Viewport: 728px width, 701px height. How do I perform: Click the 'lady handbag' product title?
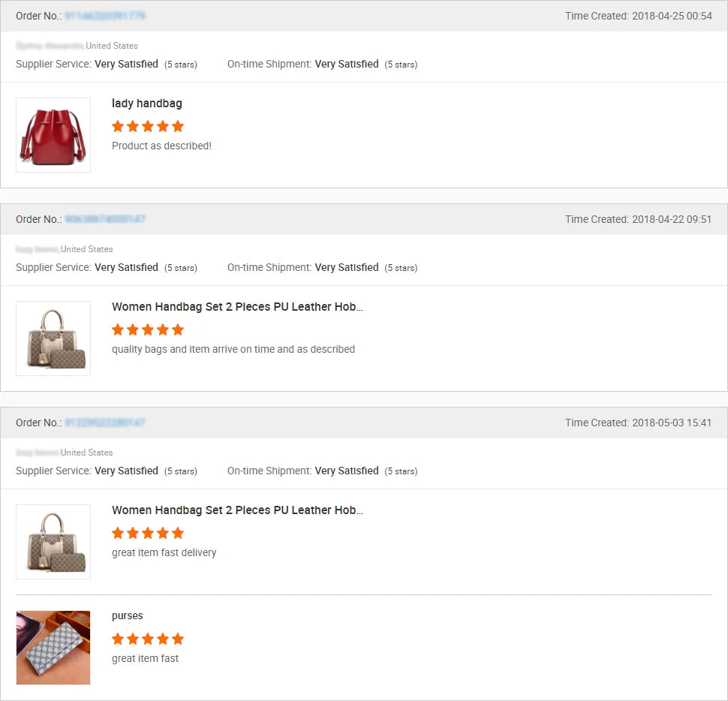[146, 104]
